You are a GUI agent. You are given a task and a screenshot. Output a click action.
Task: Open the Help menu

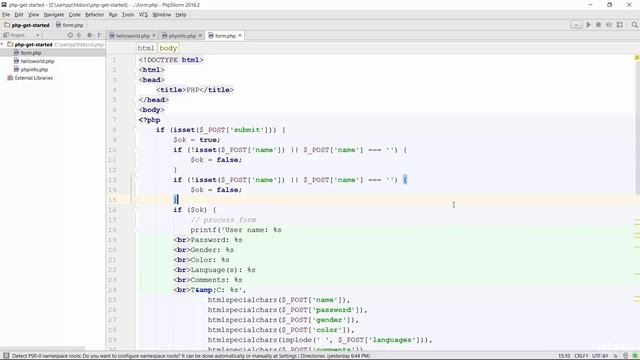tap(181, 15)
